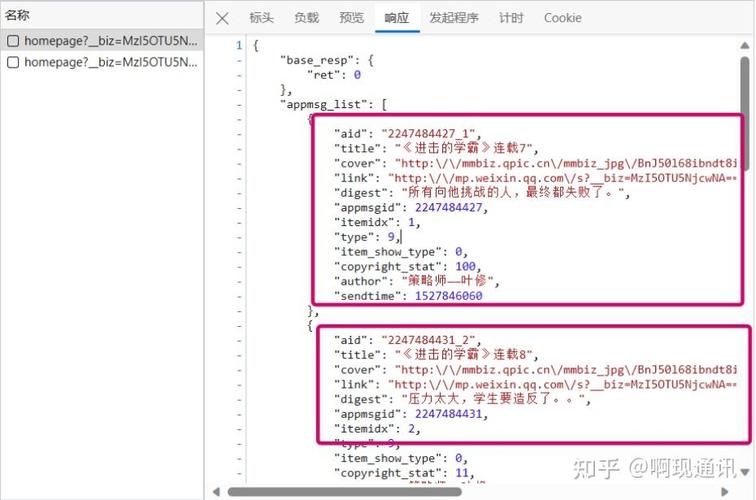
Task: Sort requests by the 名称 column header
Action: 17,15
